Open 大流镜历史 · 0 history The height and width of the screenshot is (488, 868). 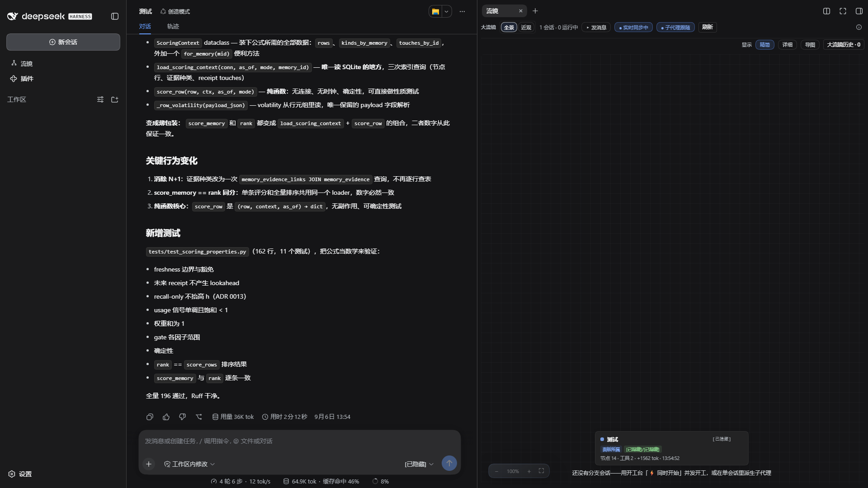tap(844, 45)
